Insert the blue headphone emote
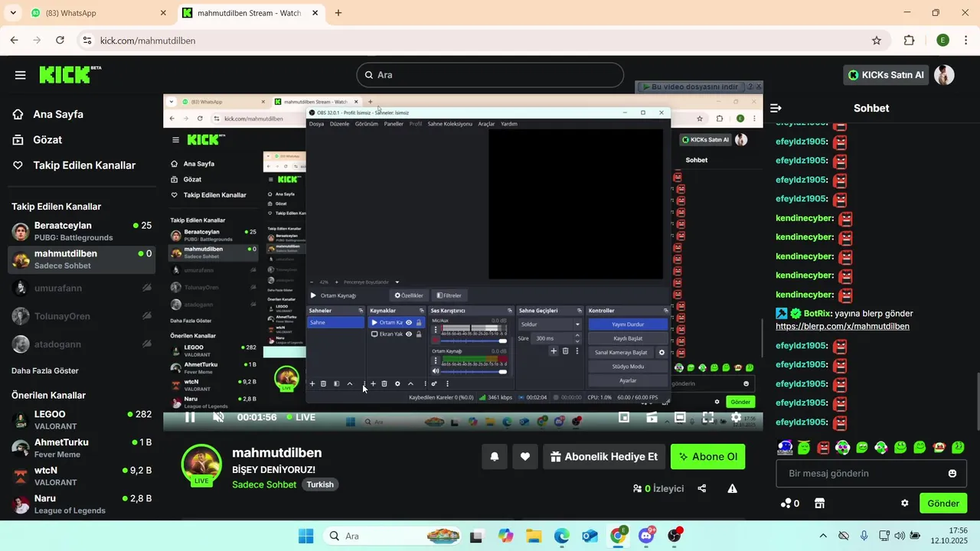 (785, 448)
